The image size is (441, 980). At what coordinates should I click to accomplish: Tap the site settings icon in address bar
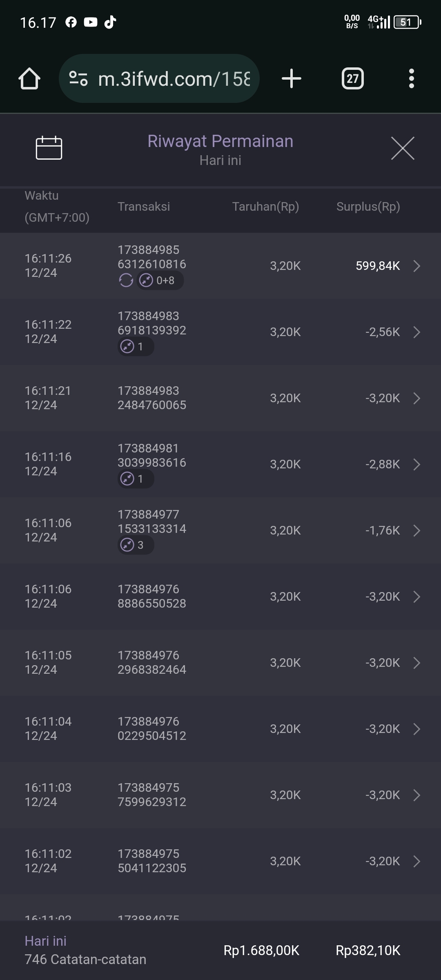coord(78,78)
